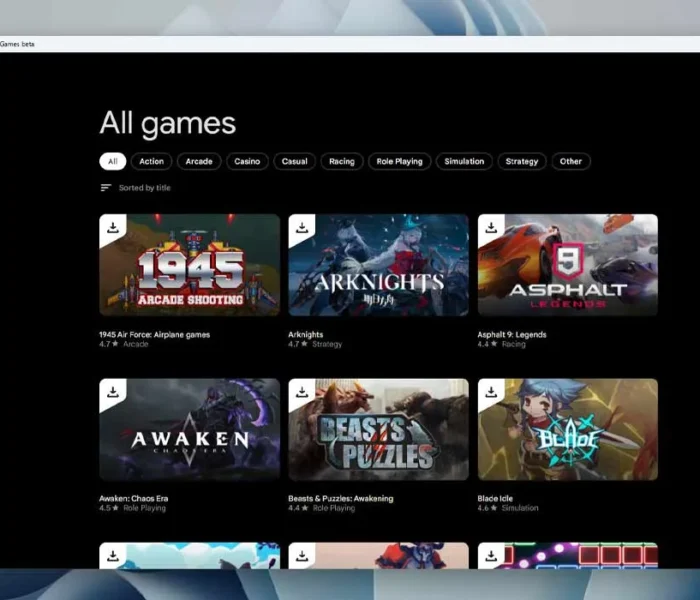Open the Beasts Puzzles thumbnail
Viewport: 700px width, 600px height.
[x=379, y=429]
